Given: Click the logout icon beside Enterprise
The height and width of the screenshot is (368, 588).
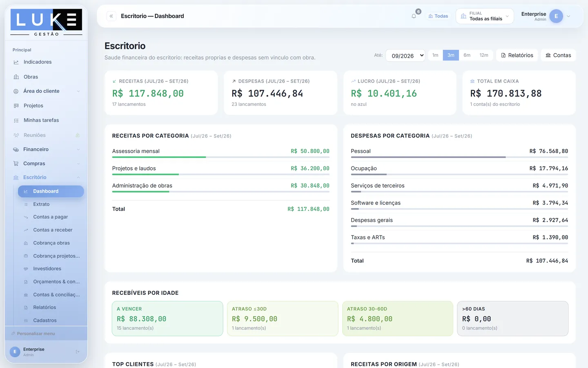Looking at the screenshot, I should 78,352.
